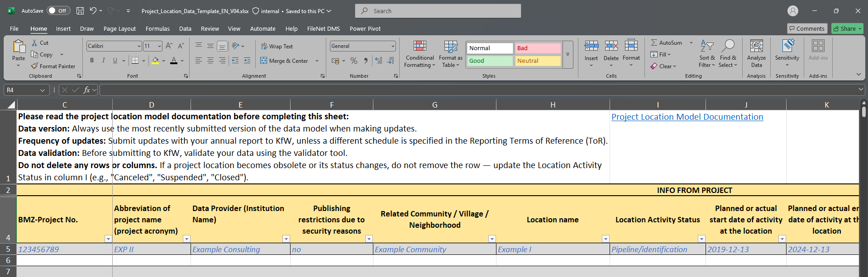Expand the cell Styles gallery
This screenshot has width=868, height=277.
(568, 55)
